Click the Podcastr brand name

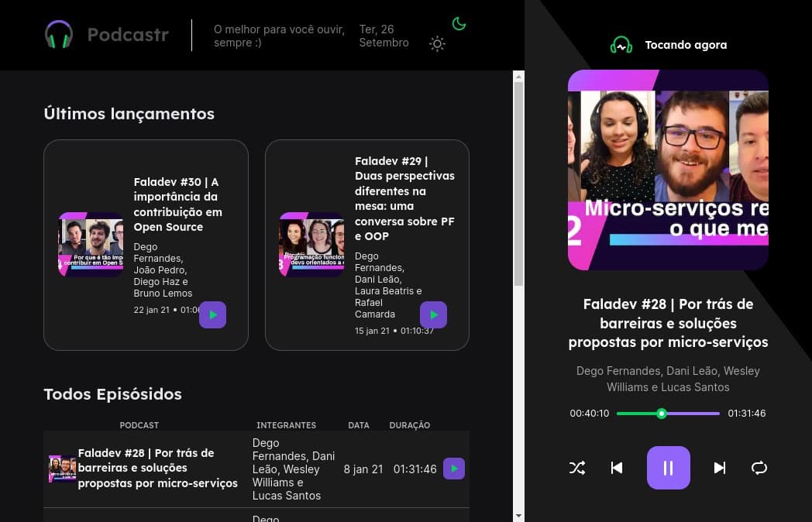[x=128, y=35]
